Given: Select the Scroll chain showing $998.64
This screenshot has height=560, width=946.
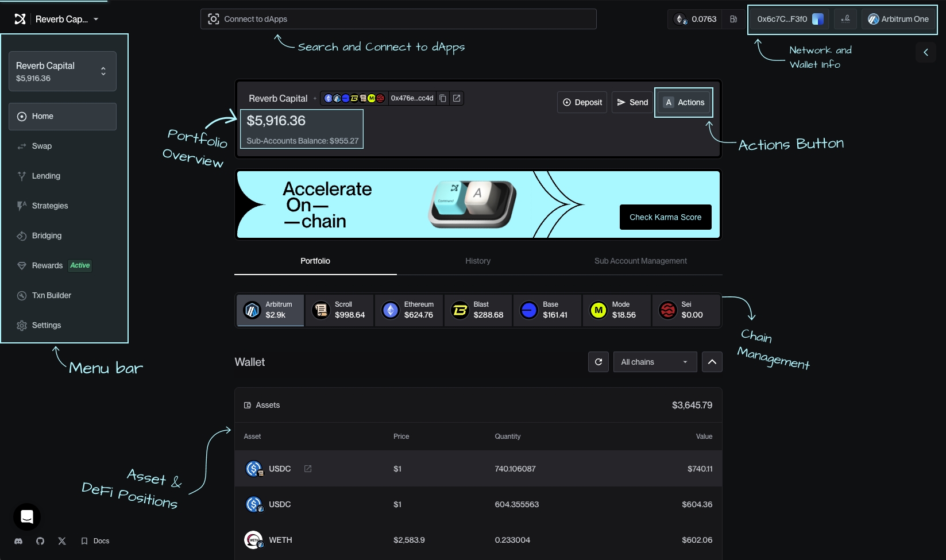Looking at the screenshot, I should [339, 310].
